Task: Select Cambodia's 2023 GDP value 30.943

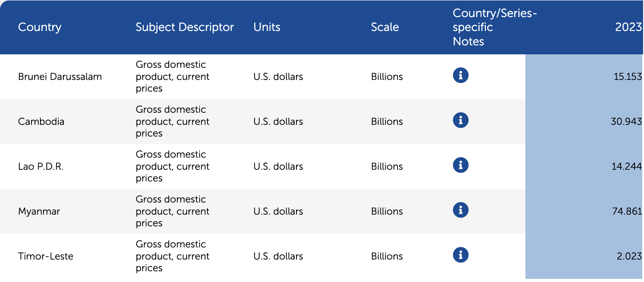Action: (x=626, y=122)
